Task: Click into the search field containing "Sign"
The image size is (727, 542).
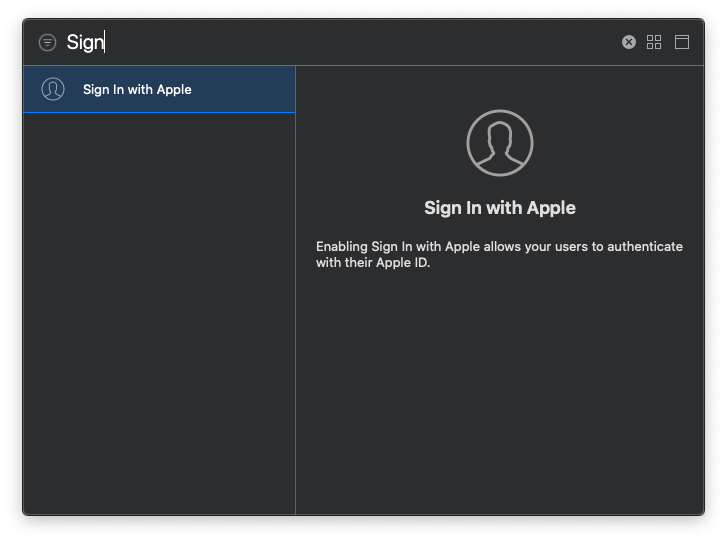Action: click(x=338, y=42)
